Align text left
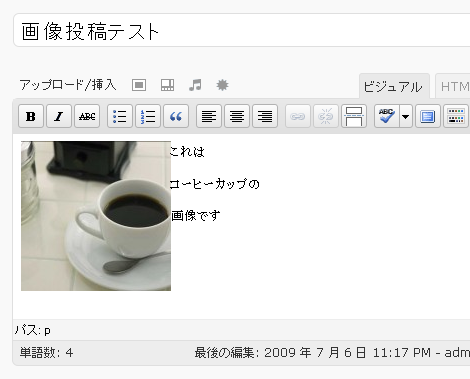The image size is (470, 379). 209,116
